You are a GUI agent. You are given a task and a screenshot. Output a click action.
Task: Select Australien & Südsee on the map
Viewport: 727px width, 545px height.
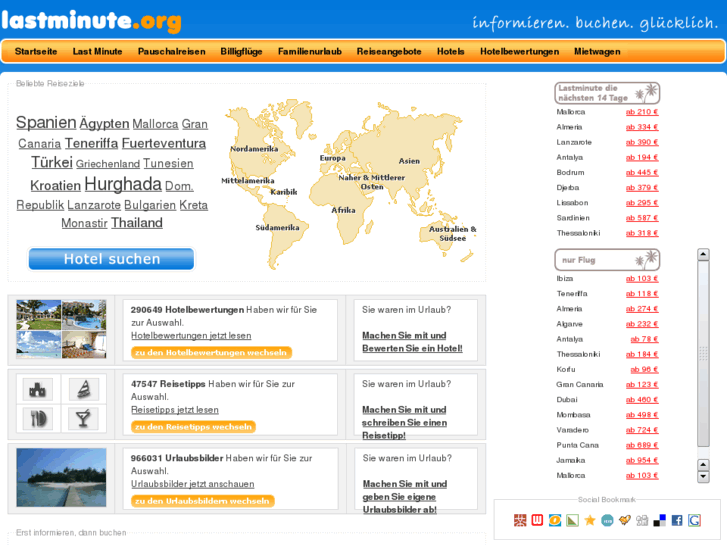pyautogui.click(x=453, y=233)
